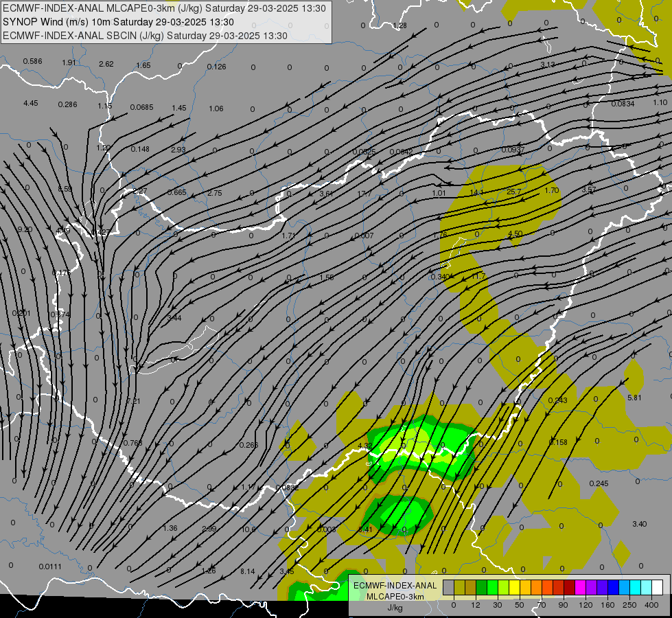Click the magenta legend swatch
Viewport: 672px width, 618px height.
581,588
